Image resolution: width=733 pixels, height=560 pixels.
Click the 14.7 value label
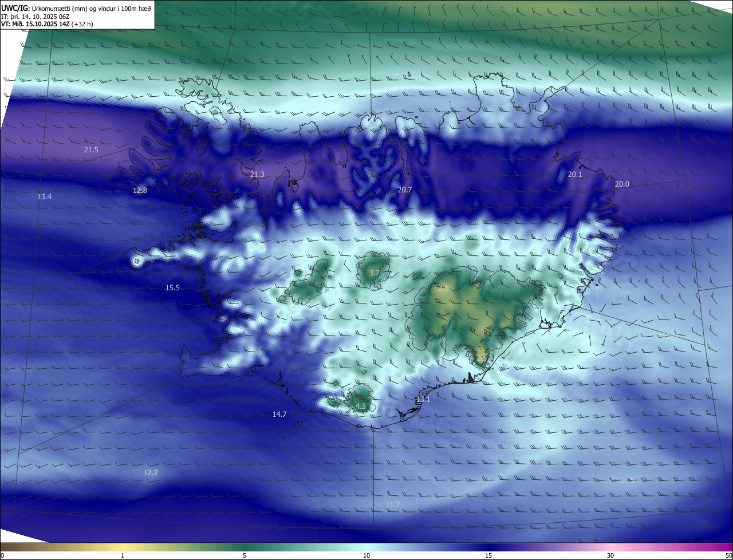279,413
